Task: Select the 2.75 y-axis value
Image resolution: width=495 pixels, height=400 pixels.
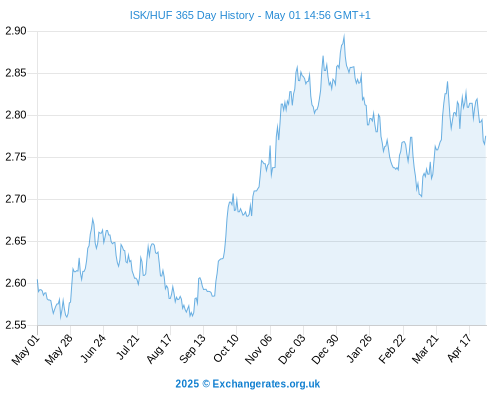Action: point(16,157)
